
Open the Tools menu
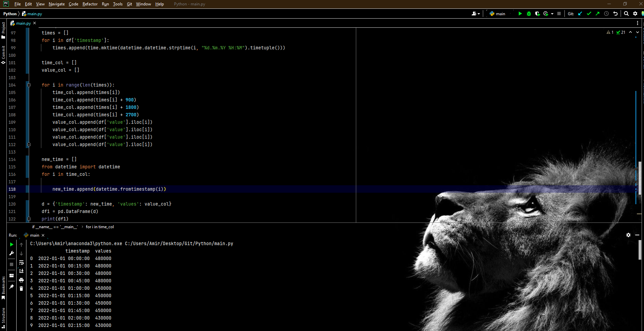[118, 4]
